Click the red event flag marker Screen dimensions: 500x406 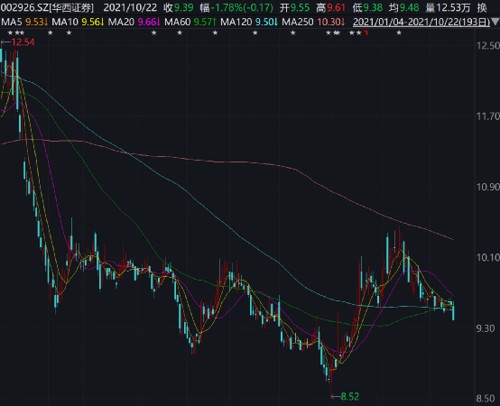(366, 33)
